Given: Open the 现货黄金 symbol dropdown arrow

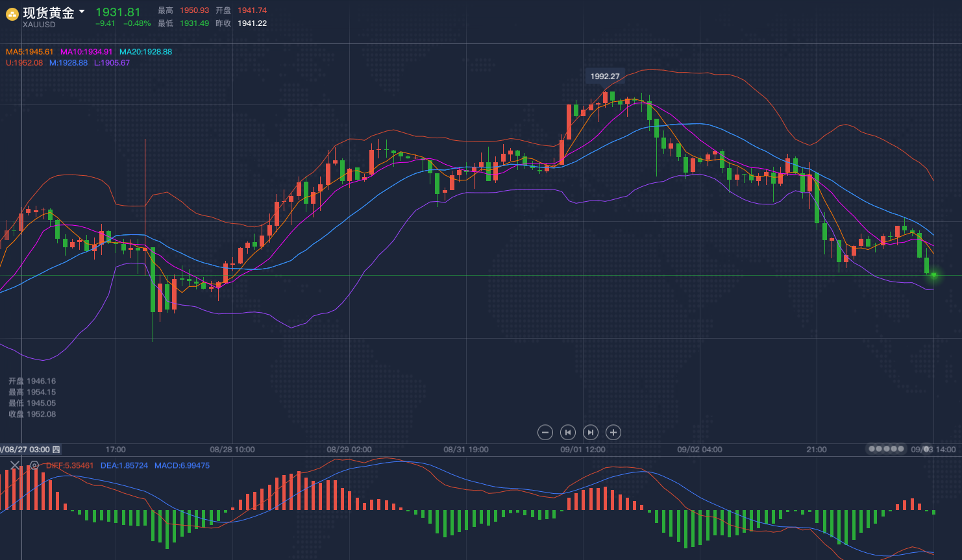Looking at the screenshot, I should click(82, 12).
